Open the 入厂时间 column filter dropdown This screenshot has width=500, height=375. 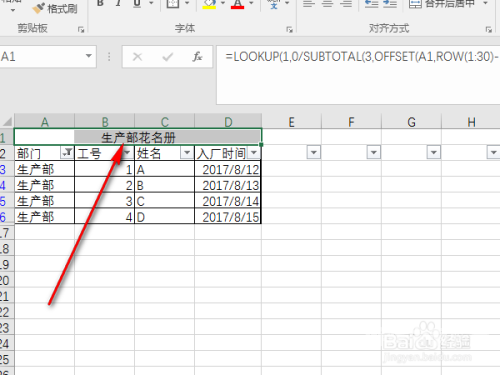[x=254, y=153]
